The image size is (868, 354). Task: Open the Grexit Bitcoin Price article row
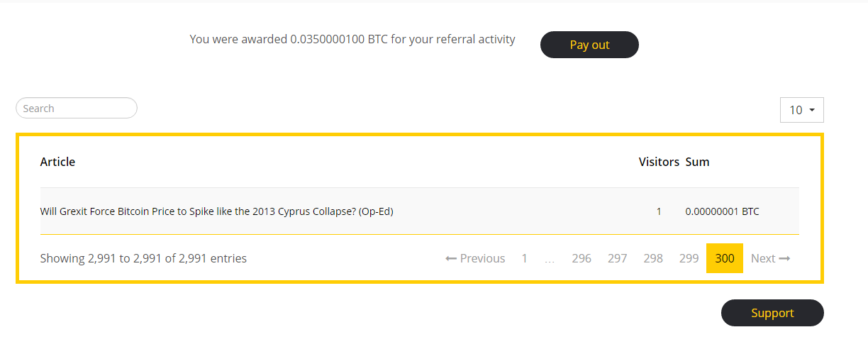216,211
